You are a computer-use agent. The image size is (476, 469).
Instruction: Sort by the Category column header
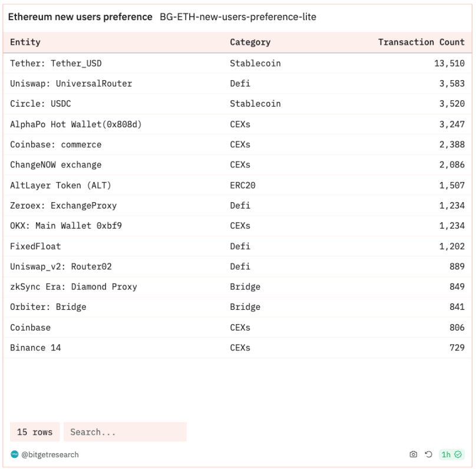click(x=250, y=42)
